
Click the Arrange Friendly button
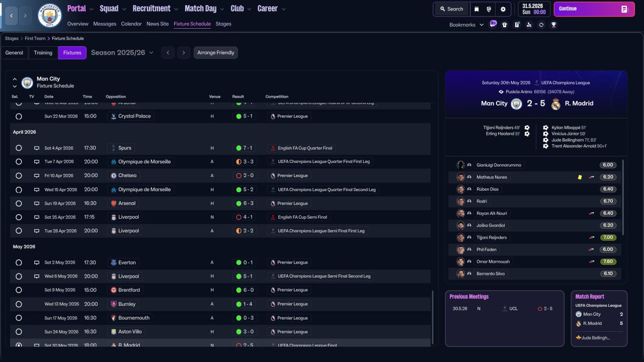coord(216,53)
